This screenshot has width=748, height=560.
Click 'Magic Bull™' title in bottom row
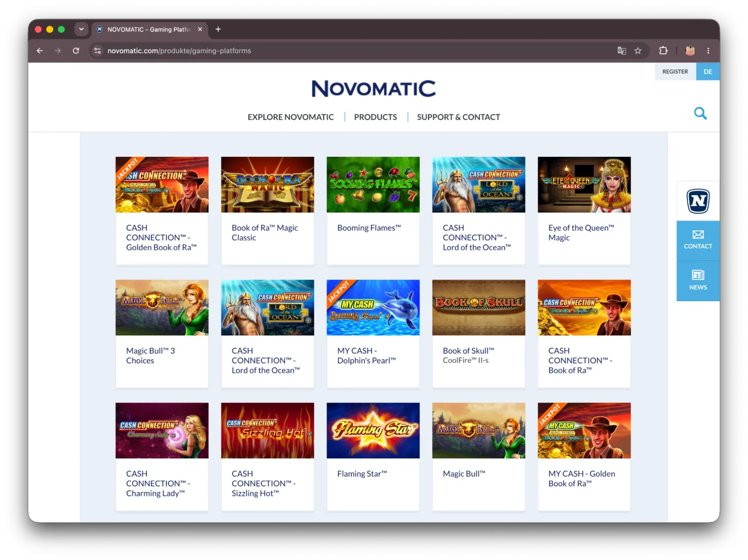pos(464,474)
